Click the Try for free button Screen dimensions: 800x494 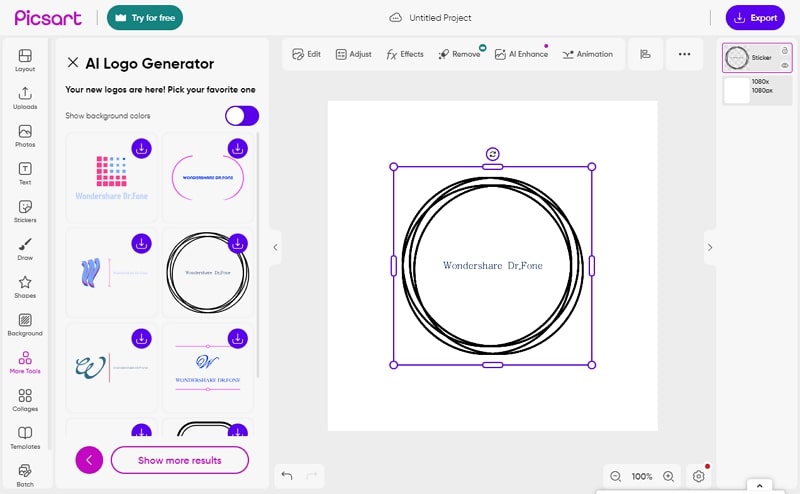[145, 18]
